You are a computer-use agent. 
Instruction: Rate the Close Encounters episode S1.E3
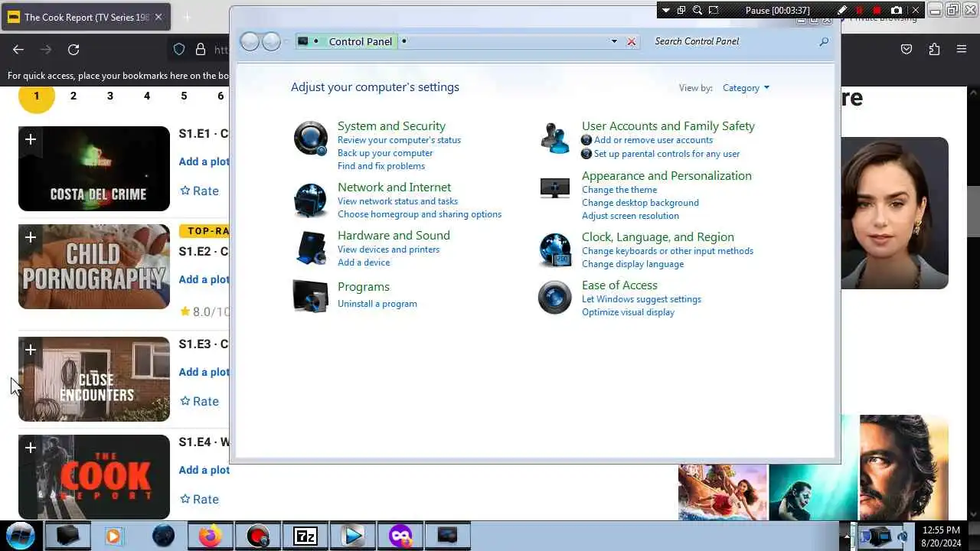[x=199, y=401]
